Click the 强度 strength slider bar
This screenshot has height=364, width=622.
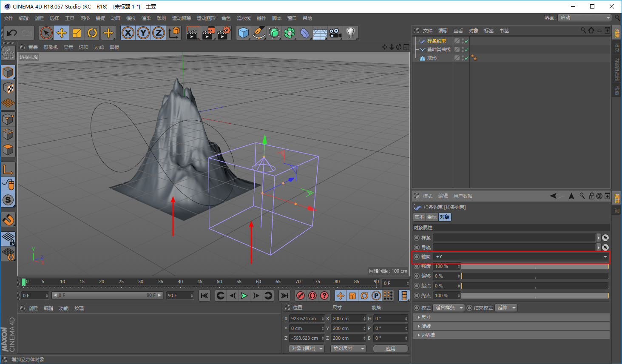[535, 267]
